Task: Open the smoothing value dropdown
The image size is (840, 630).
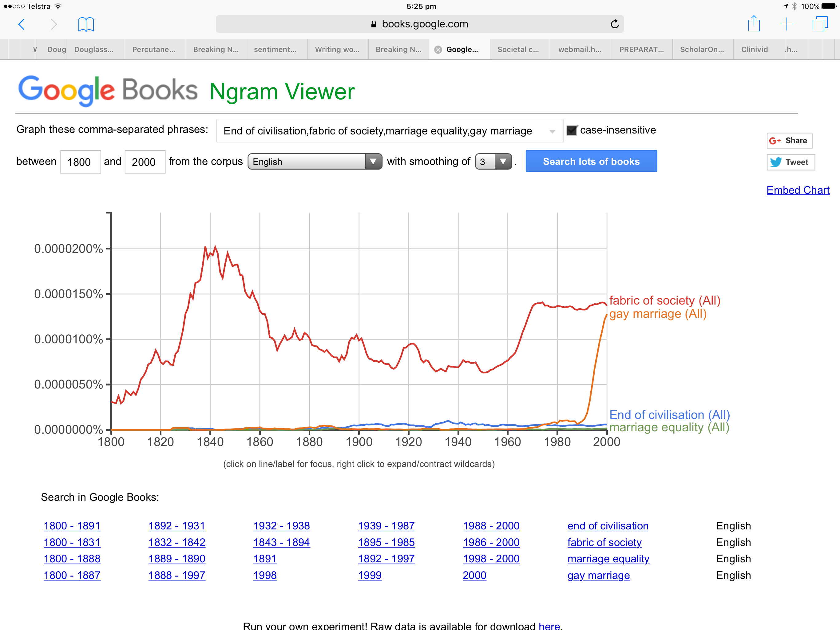Action: coord(493,161)
